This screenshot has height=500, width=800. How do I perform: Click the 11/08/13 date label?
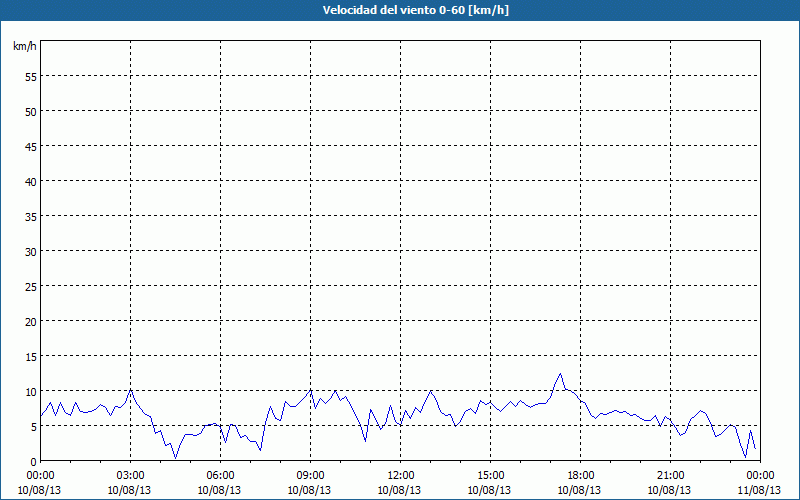tap(759, 490)
